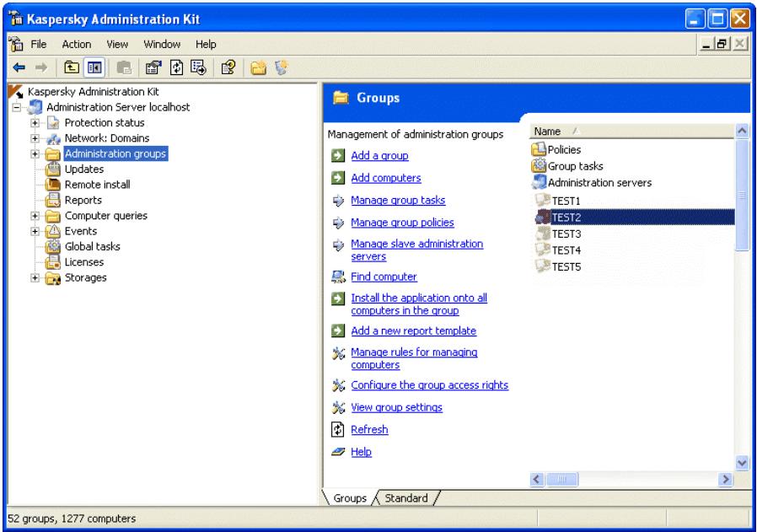The width and height of the screenshot is (757, 532).
Task: Open the View menu
Action: point(117,44)
